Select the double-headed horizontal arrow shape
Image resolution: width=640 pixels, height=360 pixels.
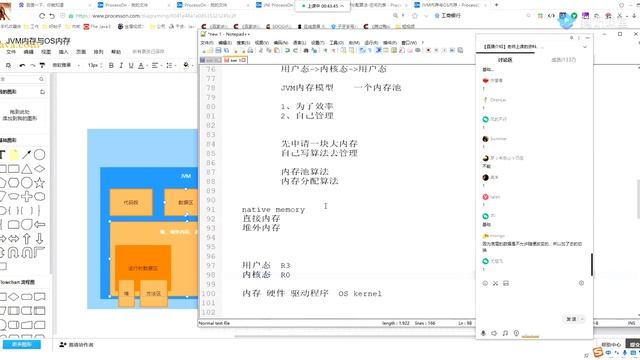point(13,238)
